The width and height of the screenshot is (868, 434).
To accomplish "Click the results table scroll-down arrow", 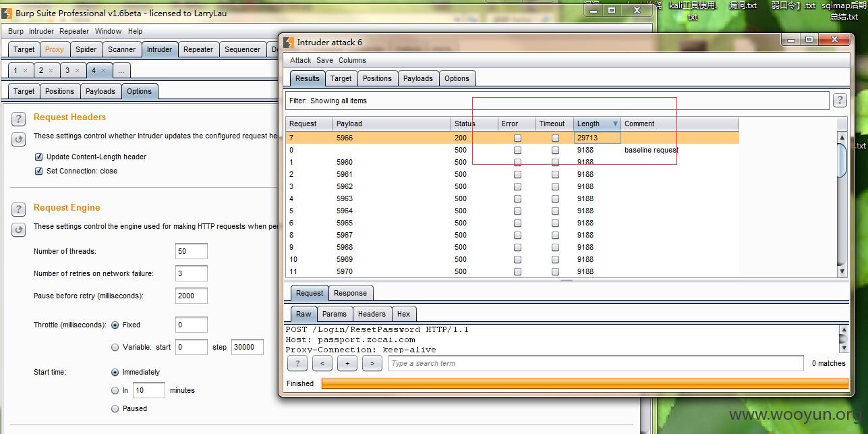I will coord(842,271).
